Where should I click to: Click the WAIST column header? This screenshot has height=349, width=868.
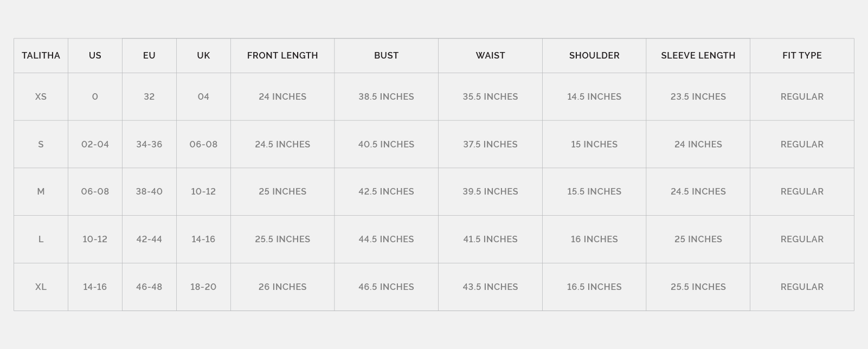[x=490, y=55]
